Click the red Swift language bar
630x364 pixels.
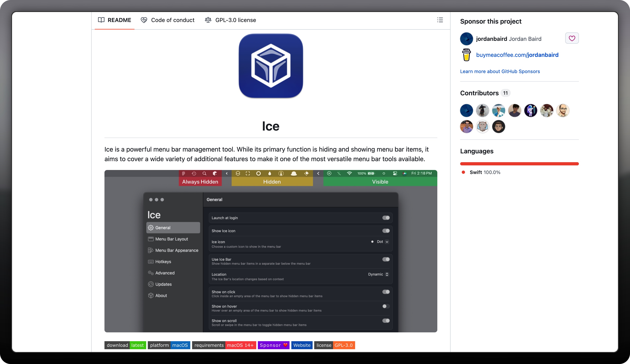tap(519, 164)
